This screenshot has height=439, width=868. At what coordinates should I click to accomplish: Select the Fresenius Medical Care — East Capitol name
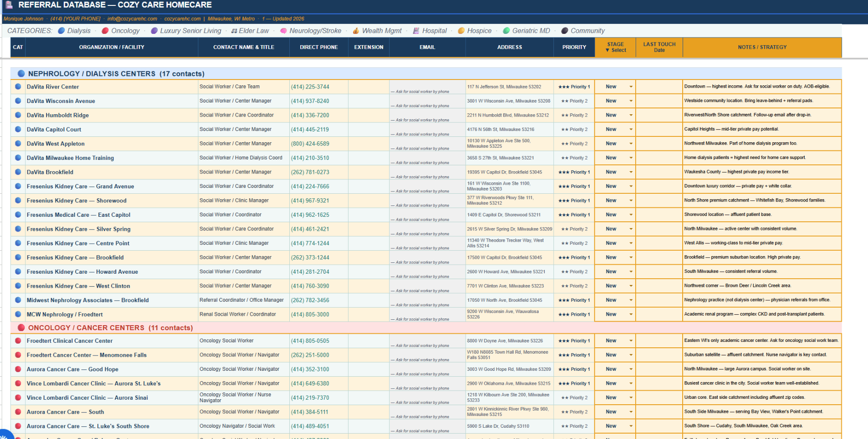[x=79, y=215]
